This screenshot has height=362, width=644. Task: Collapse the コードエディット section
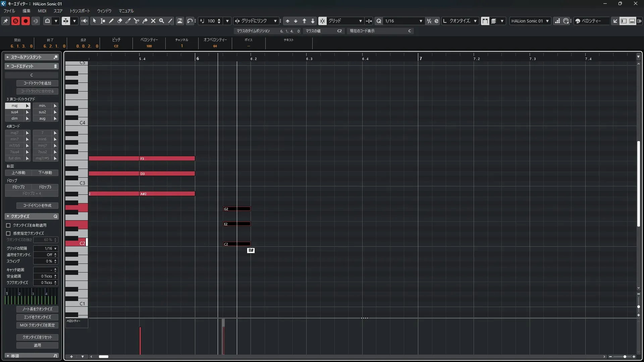pyautogui.click(x=8, y=66)
